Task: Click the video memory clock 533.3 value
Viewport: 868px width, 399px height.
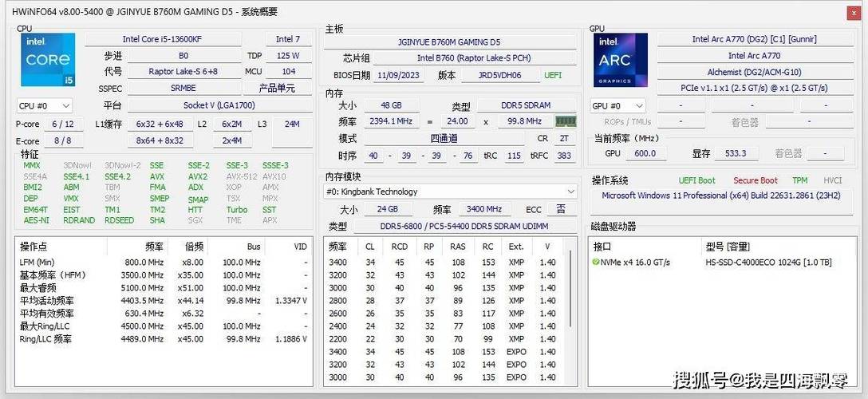Action: point(736,153)
